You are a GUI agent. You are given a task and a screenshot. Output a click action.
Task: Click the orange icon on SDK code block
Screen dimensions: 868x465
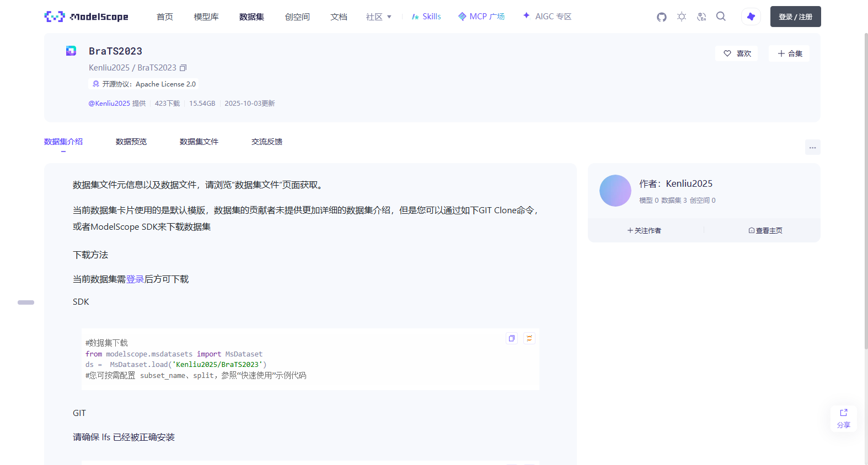[529, 338]
